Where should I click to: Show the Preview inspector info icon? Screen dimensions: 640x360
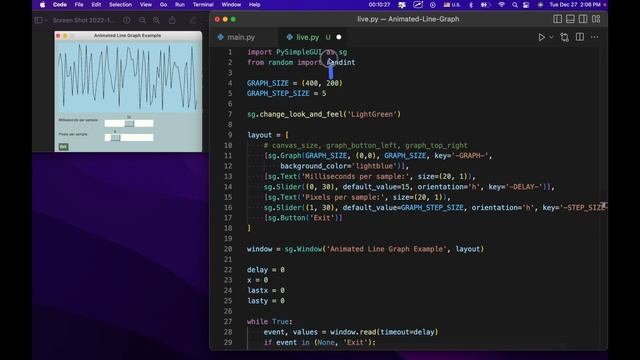pos(127,20)
